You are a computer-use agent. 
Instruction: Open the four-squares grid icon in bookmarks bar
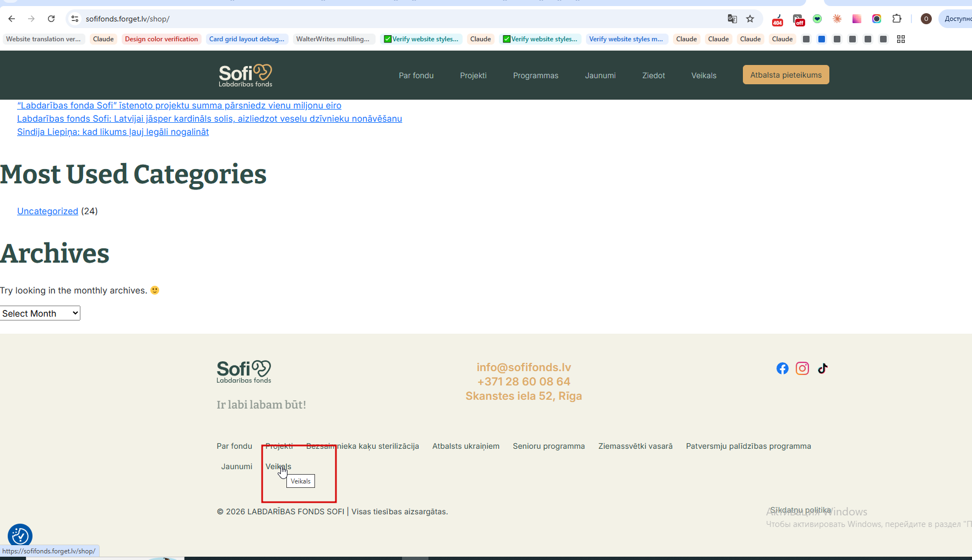point(901,39)
